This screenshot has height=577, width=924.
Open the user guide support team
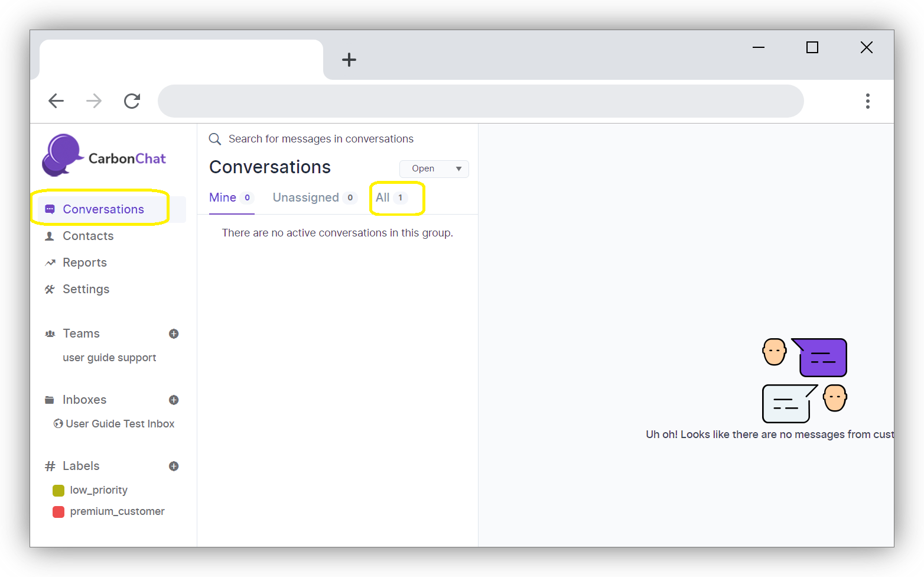[x=109, y=358]
